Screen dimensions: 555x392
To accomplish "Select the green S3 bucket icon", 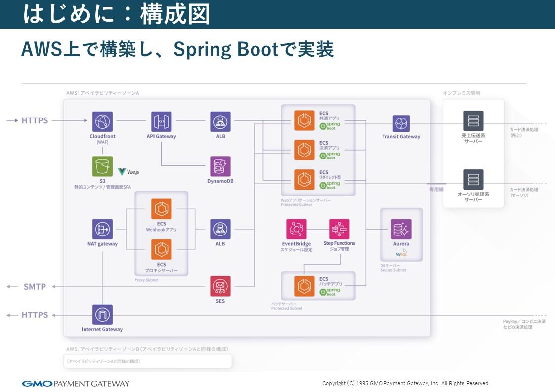I will 103,166.
